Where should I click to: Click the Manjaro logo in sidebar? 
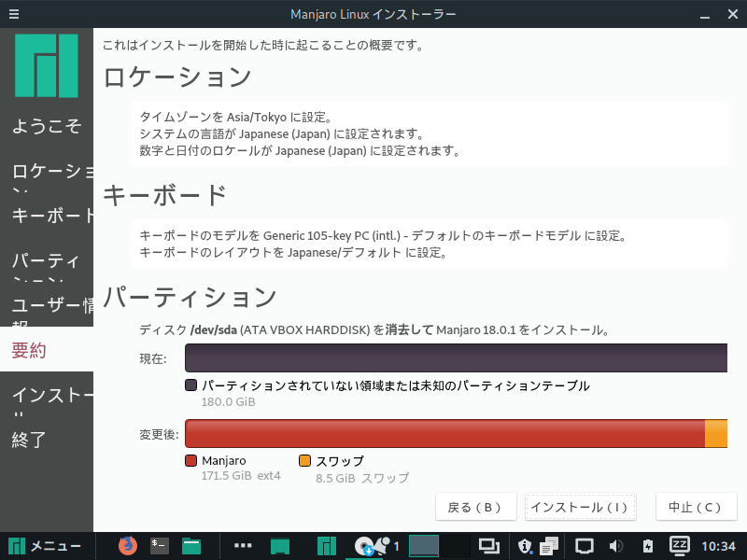[x=46, y=65]
